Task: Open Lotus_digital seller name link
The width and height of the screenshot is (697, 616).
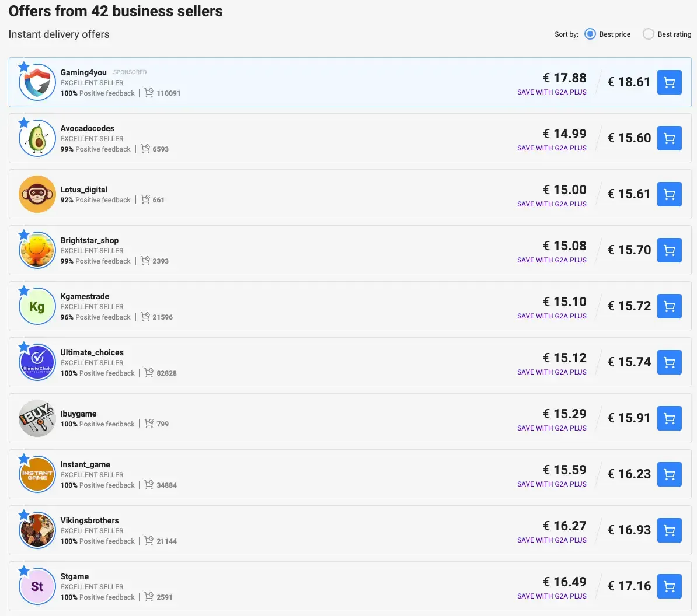Action: point(84,190)
